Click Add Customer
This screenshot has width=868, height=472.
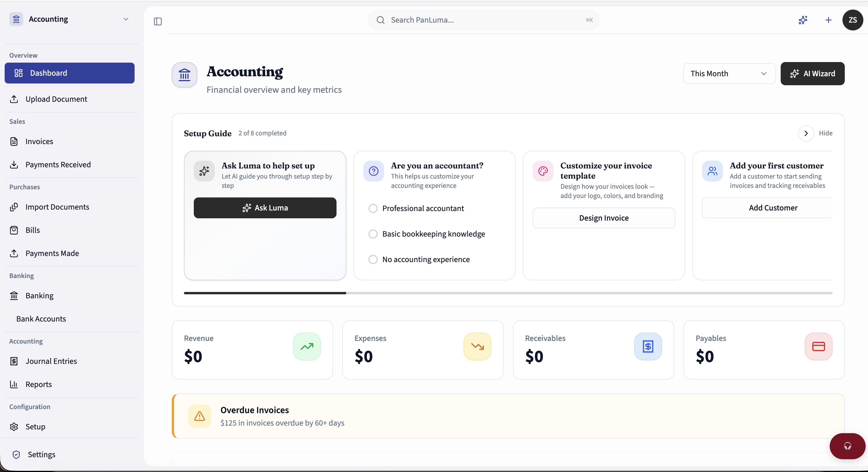pyautogui.click(x=773, y=208)
